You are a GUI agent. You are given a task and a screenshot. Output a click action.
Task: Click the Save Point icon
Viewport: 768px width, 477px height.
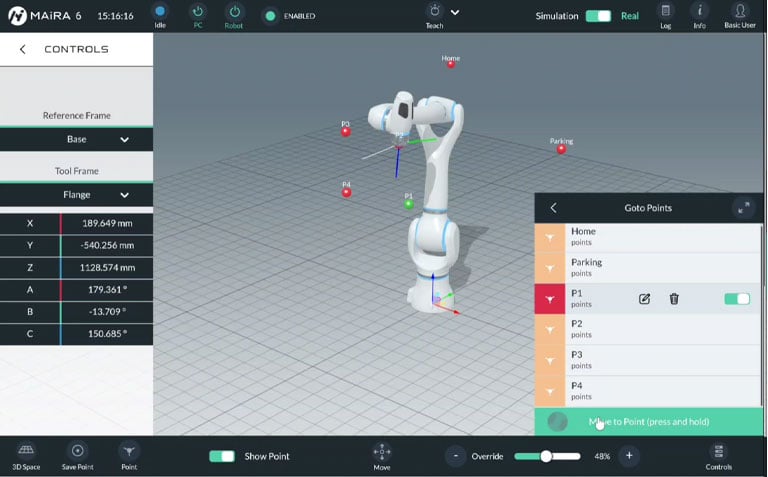coord(78,452)
